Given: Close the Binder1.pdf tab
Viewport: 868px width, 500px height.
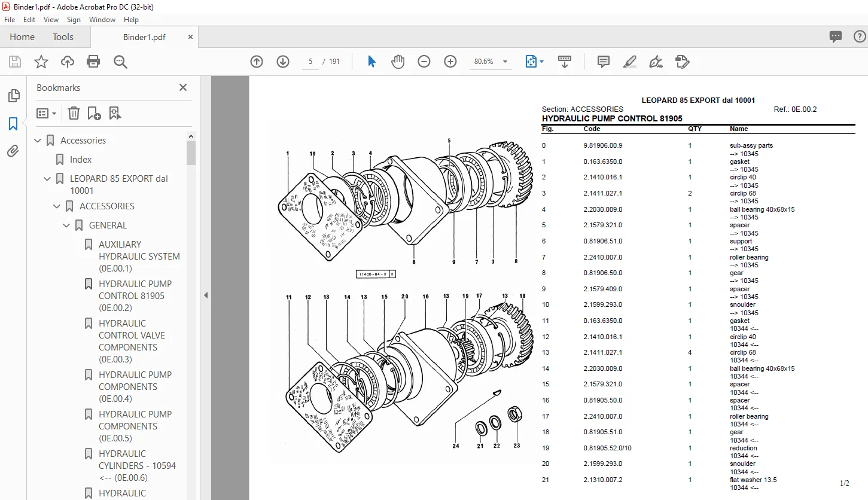Looking at the screenshot, I should 190,37.
